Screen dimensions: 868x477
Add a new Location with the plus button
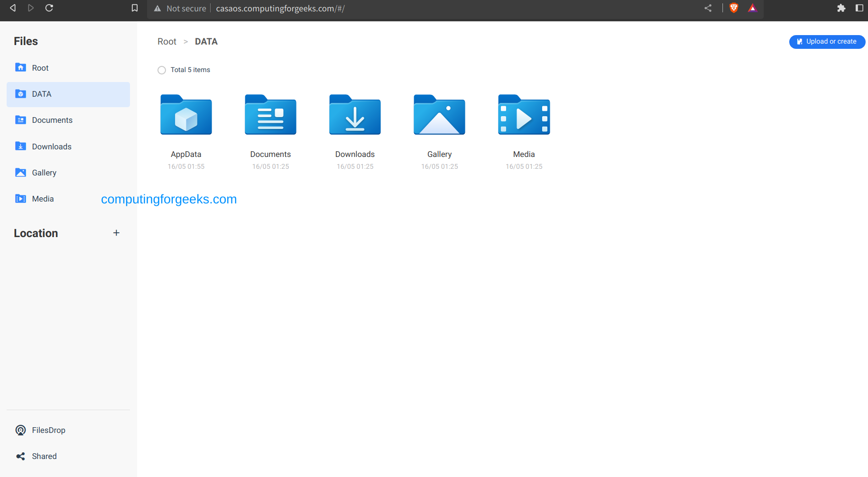(x=116, y=233)
